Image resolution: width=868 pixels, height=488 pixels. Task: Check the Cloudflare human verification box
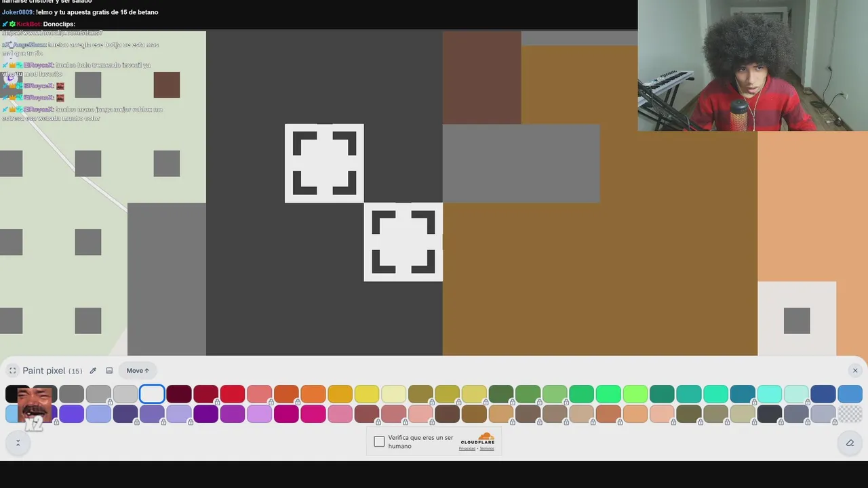379,442
